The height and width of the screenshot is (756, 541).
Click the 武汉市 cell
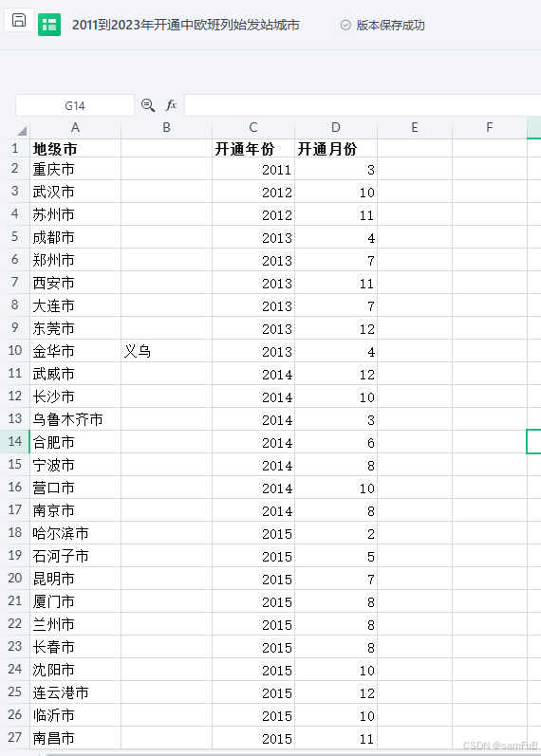[x=75, y=192]
